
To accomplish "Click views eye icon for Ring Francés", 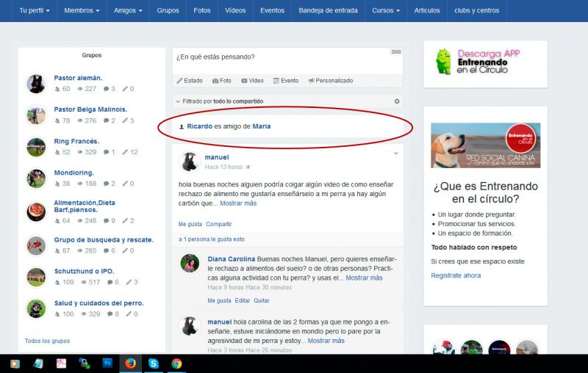I will tap(80, 152).
